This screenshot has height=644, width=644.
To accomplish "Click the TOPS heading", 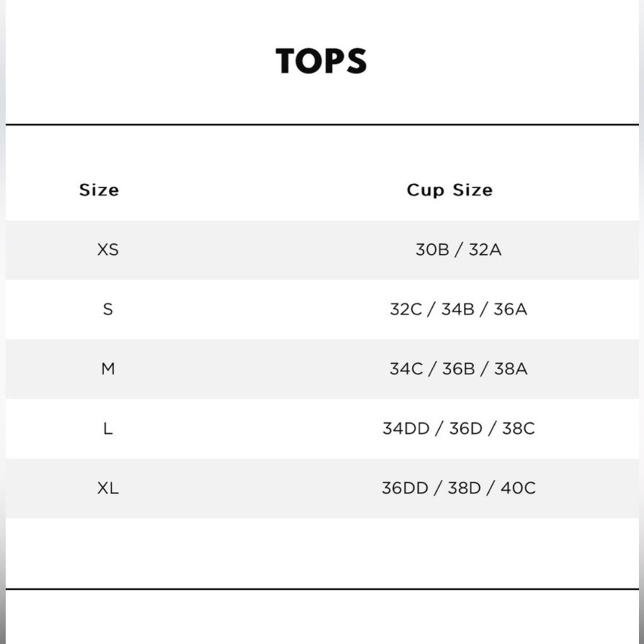I will tap(321, 61).
